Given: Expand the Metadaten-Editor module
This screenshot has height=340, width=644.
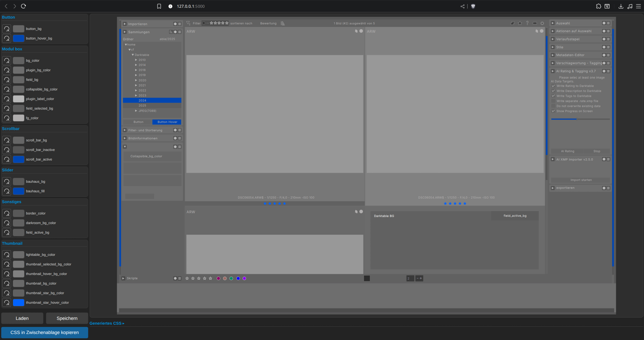Looking at the screenshot, I should [553, 55].
